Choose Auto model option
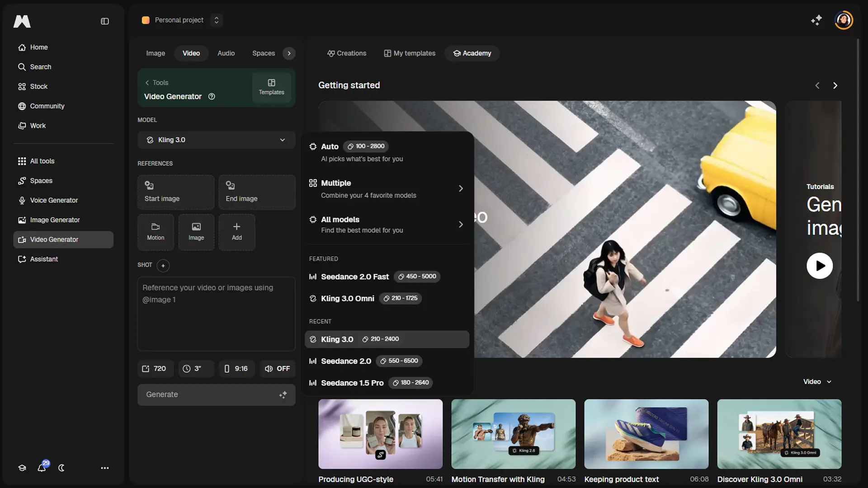Image resolution: width=868 pixels, height=488 pixels. (x=387, y=152)
